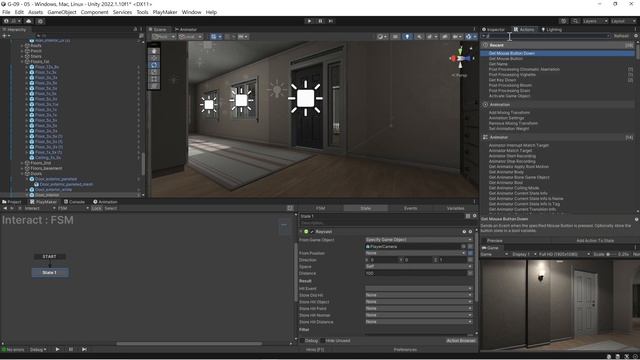Image resolution: width=640 pixels, height=360 pixels.
Task: Select Door_exterior_paneled in Hierarchy
Action: coord(56,179)
